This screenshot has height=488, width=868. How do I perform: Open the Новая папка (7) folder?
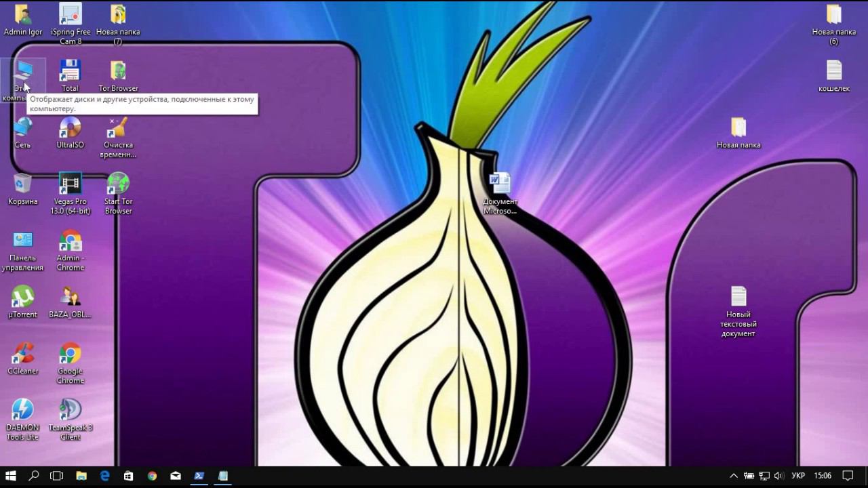(118, 14)
